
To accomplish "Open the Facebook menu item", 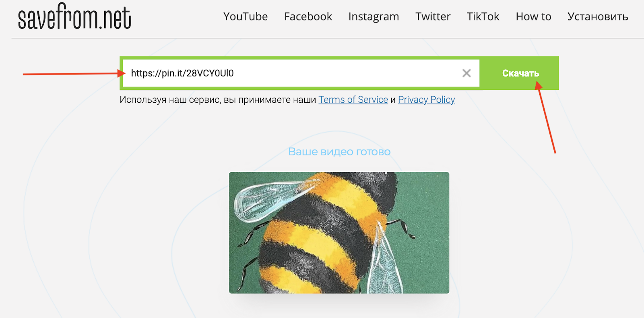I will [308, 17].
